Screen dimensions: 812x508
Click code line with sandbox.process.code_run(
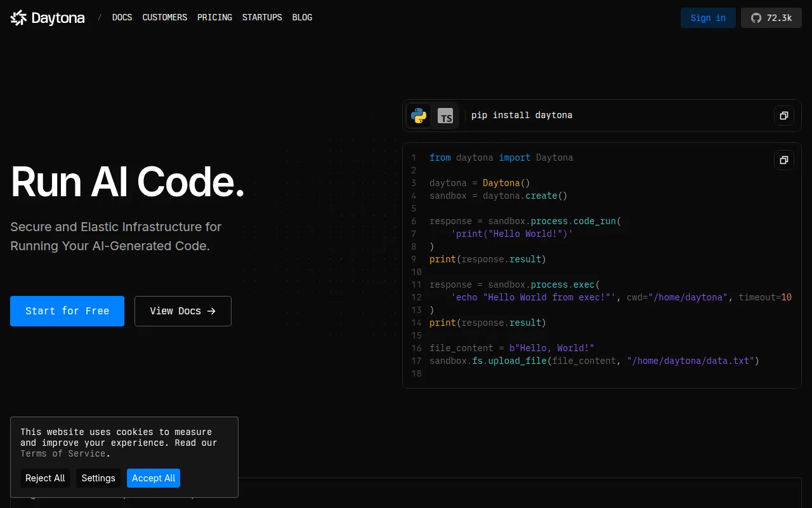(x=525, y=221)
